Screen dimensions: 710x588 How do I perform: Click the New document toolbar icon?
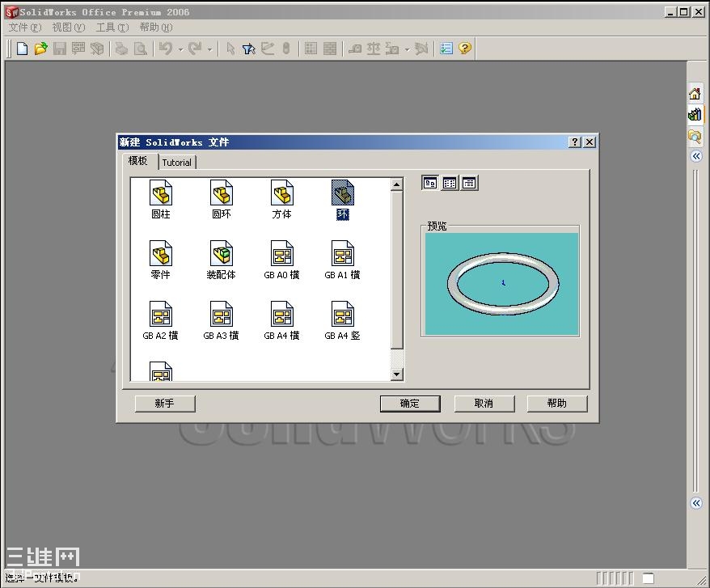coord(22,49)
